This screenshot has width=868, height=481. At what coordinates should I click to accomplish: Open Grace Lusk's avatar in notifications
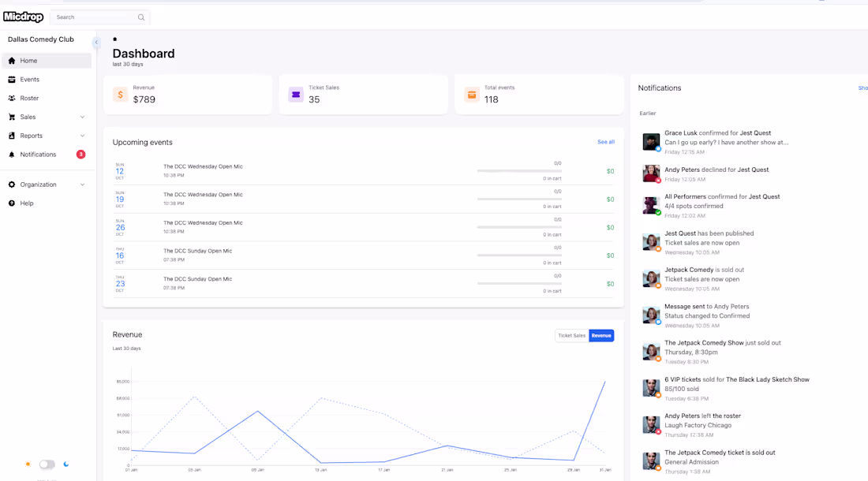[x=651, y=141]
